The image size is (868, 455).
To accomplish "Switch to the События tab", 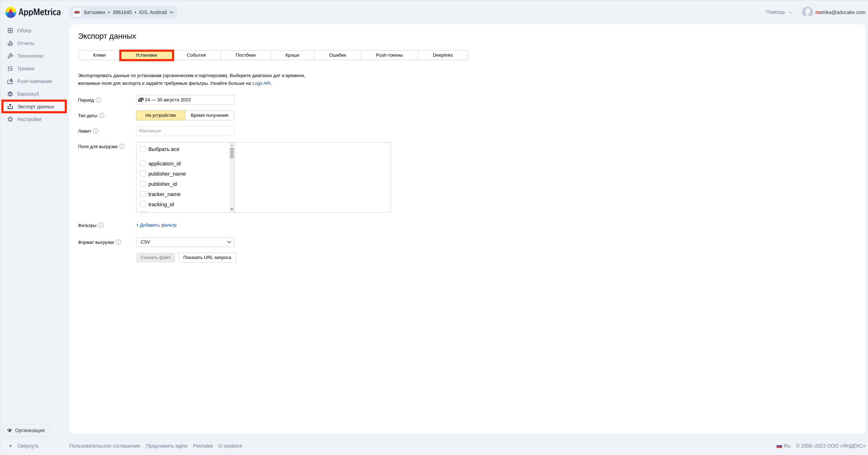I will [x=196, y=55].
